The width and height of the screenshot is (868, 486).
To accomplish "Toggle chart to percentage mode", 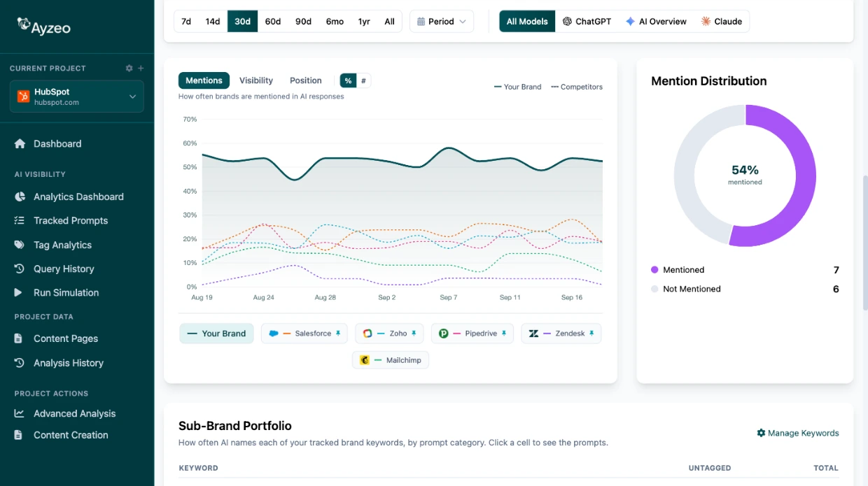I will (348, 80).
